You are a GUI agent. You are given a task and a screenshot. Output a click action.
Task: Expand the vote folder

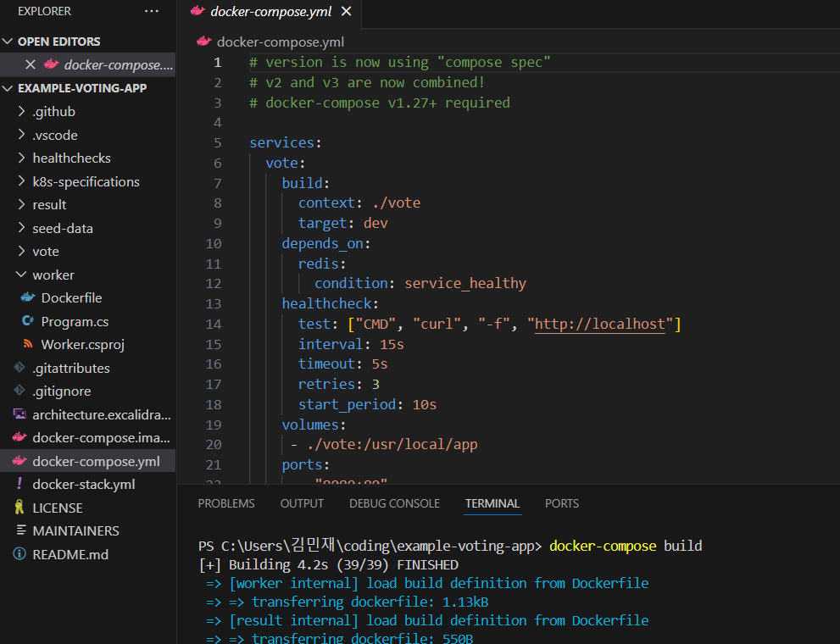(21, 251)
